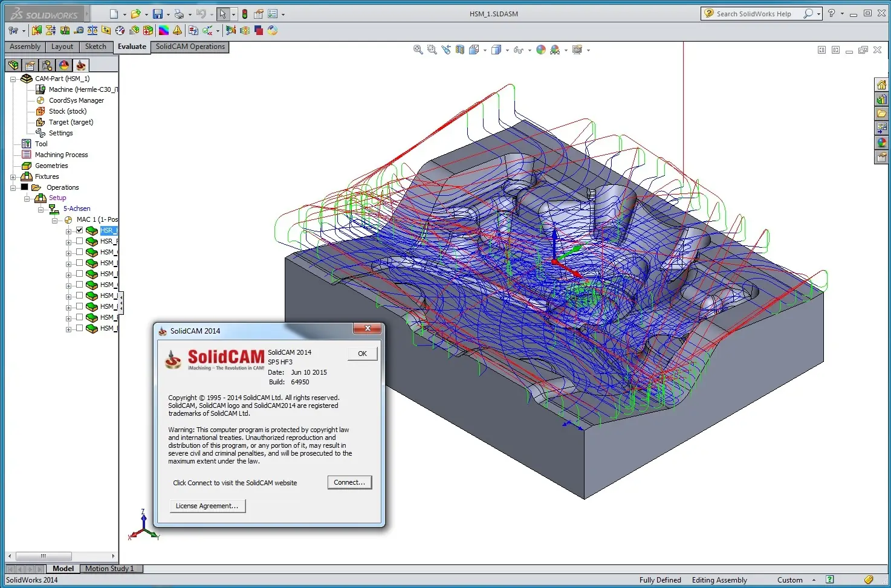This screenshot has width=891, height=588.
Task: Open View Orientation cube icon
Action: tap(474, 50)
